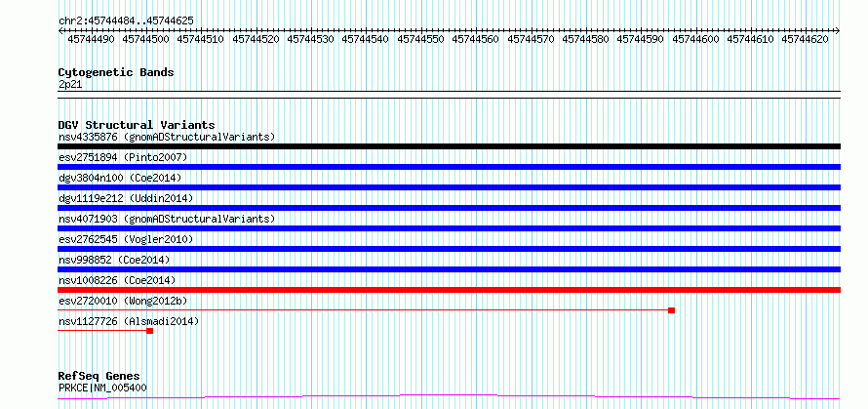Image resolution: width=868 pixels, height=409 pixels.
Task: Click ruler coordinate 45744610
Action: click(x=750, y=39)
